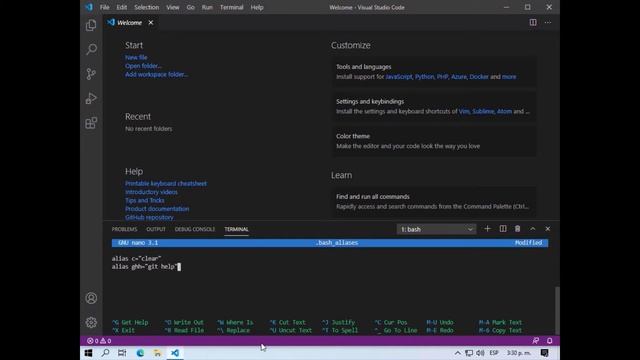Open the Source Control view
Image resolution: width=640 pixels, height=360 pixels.
(x=91, y=74)
